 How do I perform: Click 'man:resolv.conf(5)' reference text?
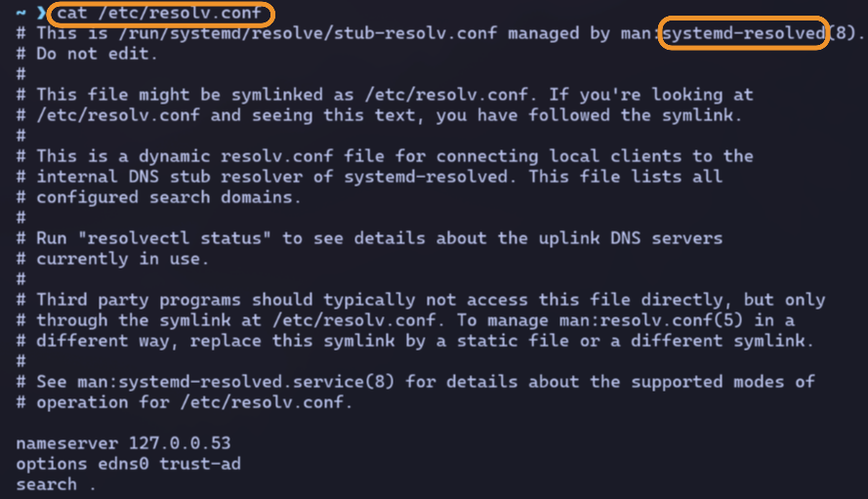click(671, 319)
